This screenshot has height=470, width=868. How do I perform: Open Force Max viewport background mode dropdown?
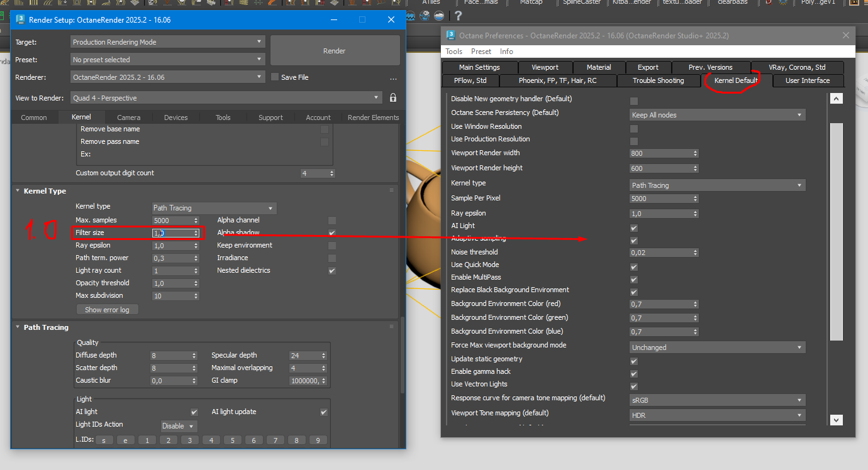pos(718,347)
